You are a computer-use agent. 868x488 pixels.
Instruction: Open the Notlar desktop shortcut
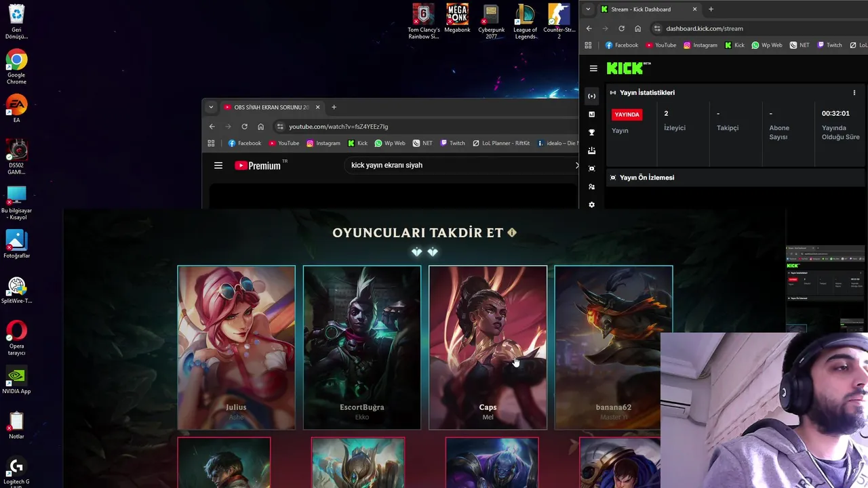[x=16, y=426]
